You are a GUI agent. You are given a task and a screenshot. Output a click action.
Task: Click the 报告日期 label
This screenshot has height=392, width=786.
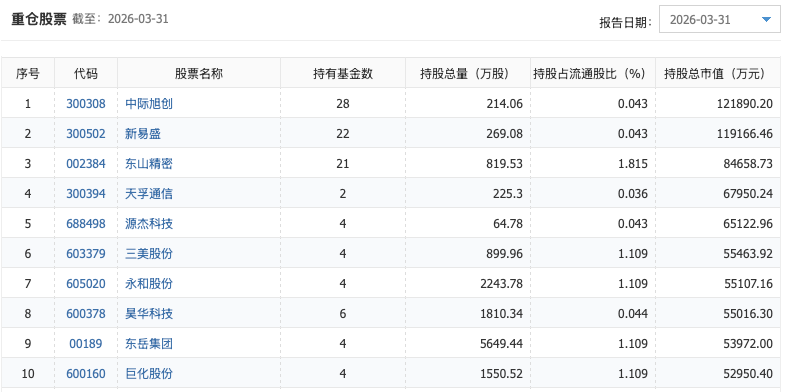625,22
